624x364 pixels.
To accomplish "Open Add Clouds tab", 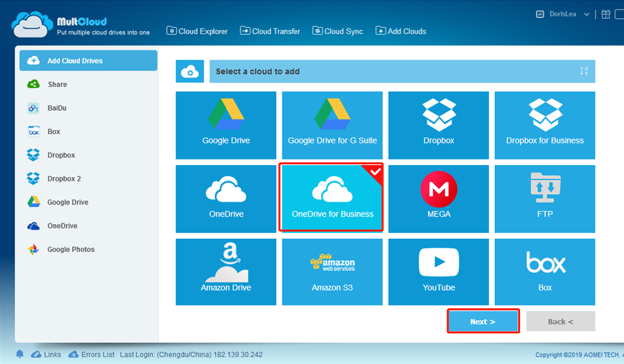I will (x=401, y=31).
